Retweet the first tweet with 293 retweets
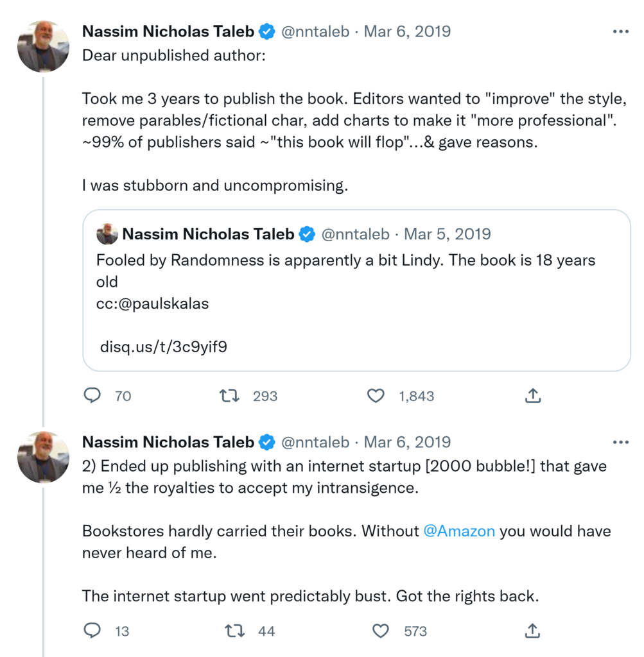The width and height of the screenshot is (644, 657). (x=229, y=396)
